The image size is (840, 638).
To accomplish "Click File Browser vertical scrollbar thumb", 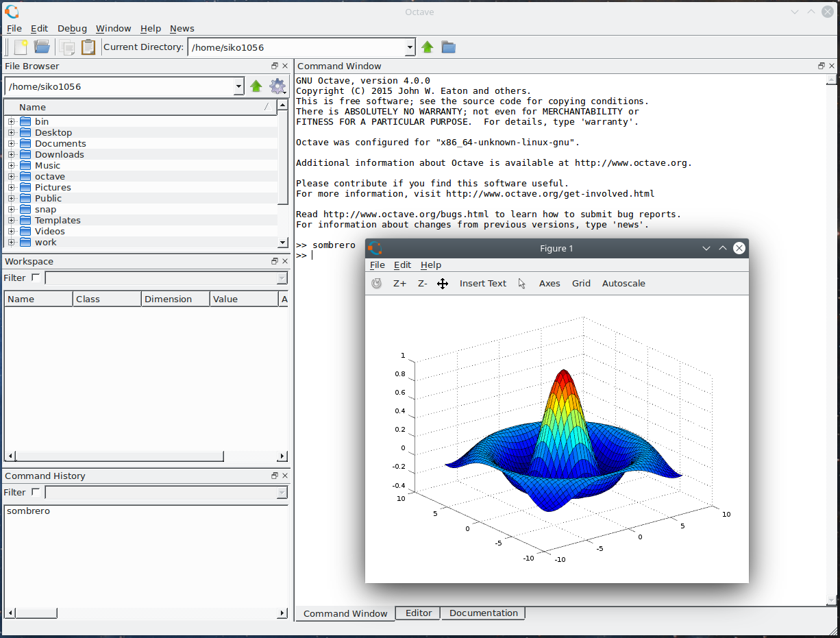I will coord(283,158).
